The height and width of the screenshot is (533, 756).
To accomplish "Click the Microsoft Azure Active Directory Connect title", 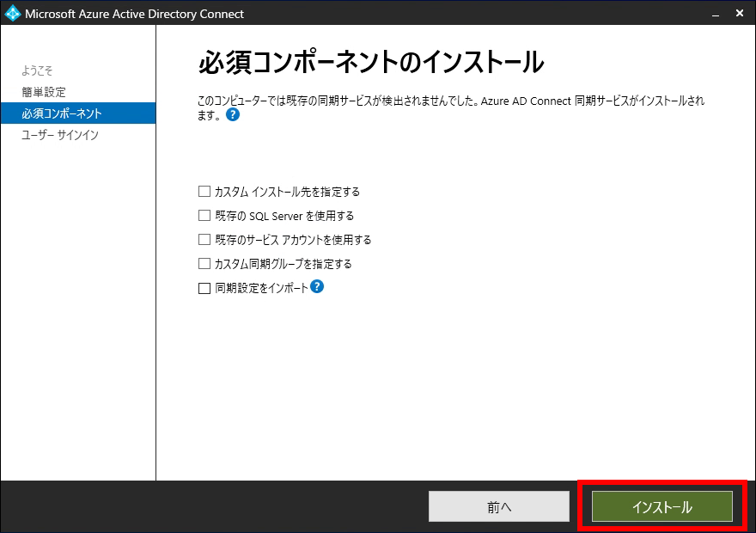I will (x=135, y=14).
